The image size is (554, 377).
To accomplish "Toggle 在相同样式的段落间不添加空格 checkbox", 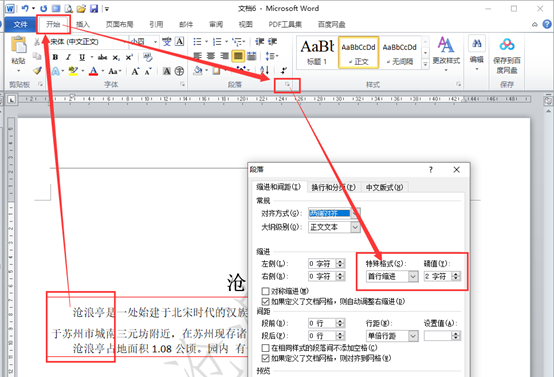I will coord(265,348).
